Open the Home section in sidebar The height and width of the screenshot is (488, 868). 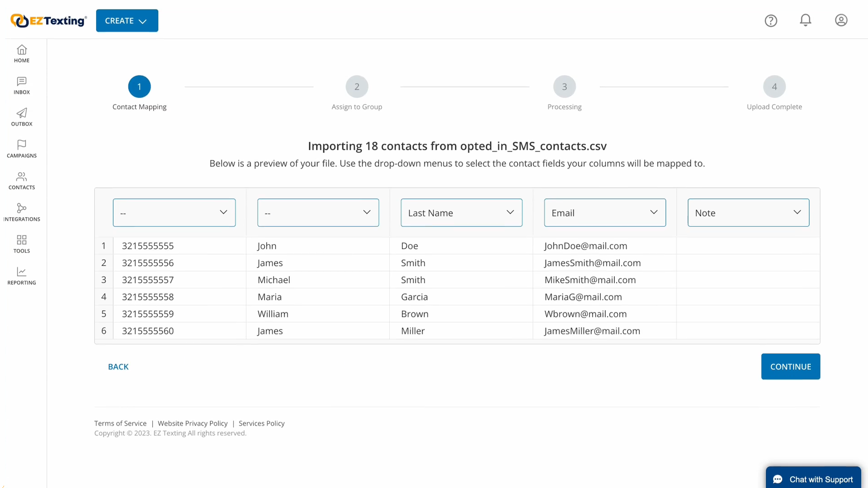point(21,53)
